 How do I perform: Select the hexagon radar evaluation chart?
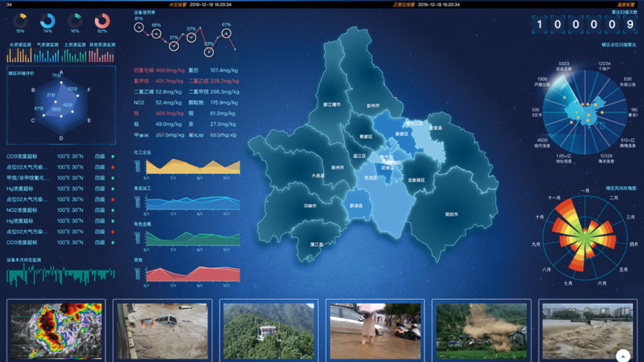coord(61,105)
